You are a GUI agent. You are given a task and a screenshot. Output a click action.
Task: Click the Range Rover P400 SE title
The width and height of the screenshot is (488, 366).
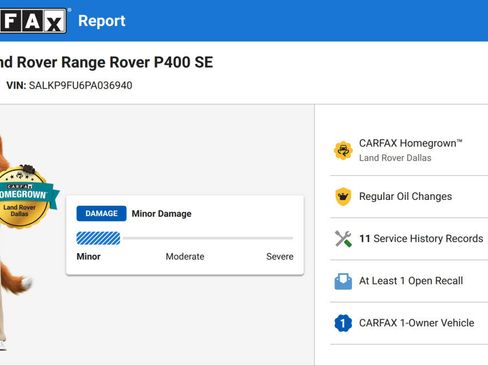click(106, 62)
